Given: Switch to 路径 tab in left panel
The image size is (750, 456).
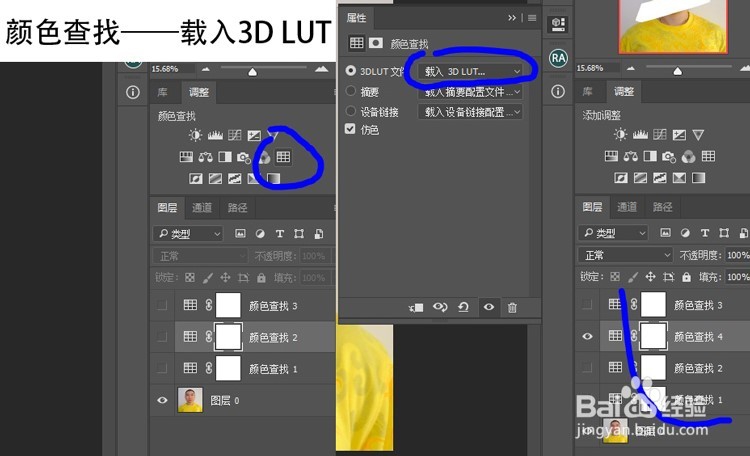Looking at the screenshot, I should tap(237, 207).
